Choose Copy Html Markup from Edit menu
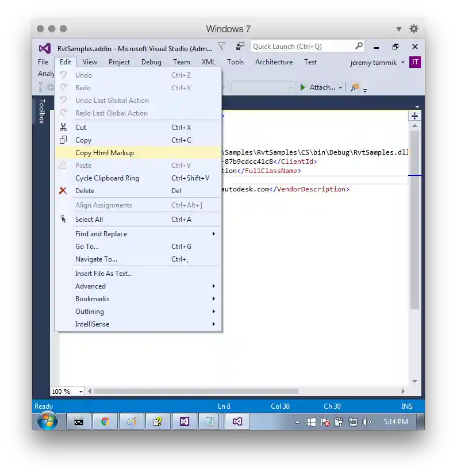457x476 pixels. point(105,153)
